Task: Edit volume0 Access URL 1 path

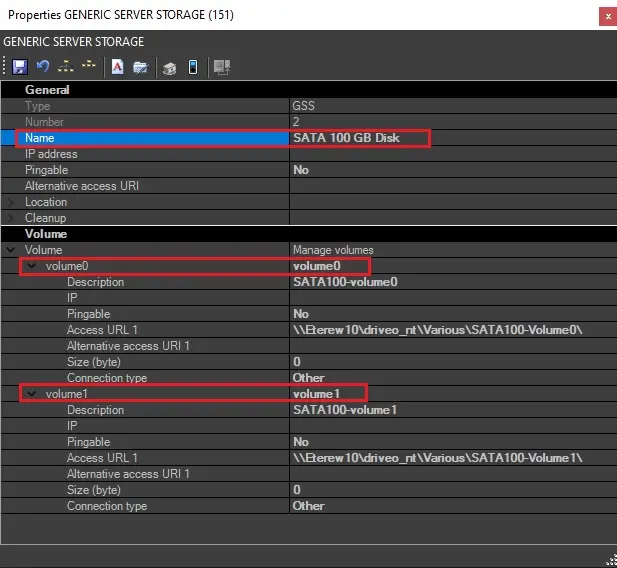Action: pos(437,330)
